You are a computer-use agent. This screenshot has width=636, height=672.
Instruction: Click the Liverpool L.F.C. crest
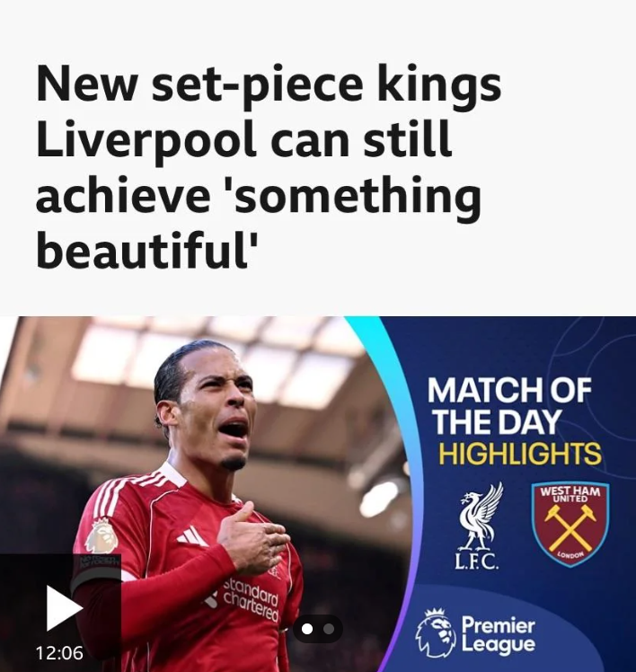click(x=479, y=526)
